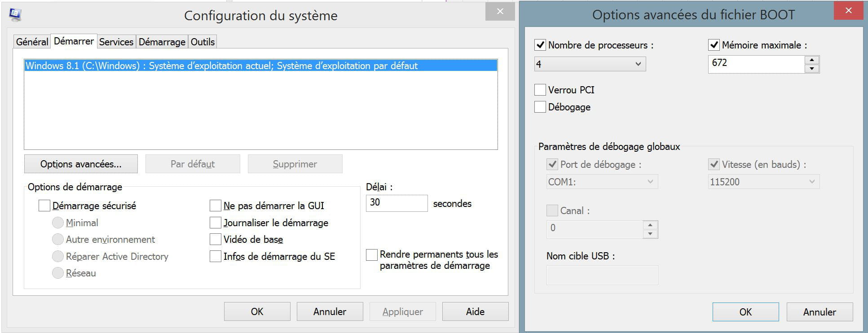Uncheck Nombre de processeurs checkbox

coord(540,45)
